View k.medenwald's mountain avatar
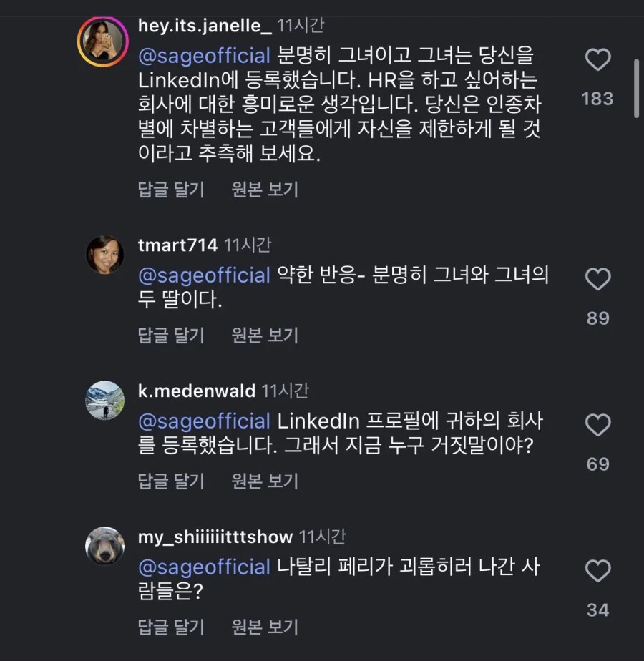The height and width of the screenshot is (661, 644). (105, 400)
